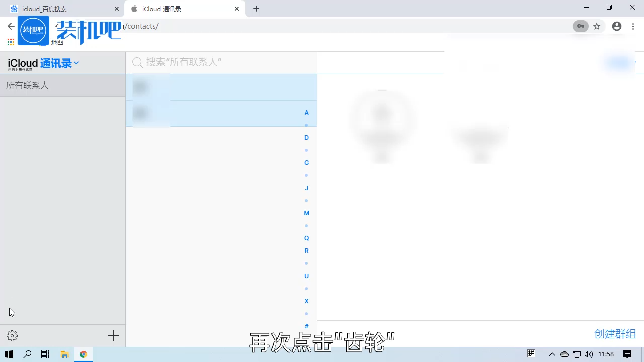This screenshot has width=644, height=362.
Task: Jump to letter A in the alphabet index
Action: 306,112
